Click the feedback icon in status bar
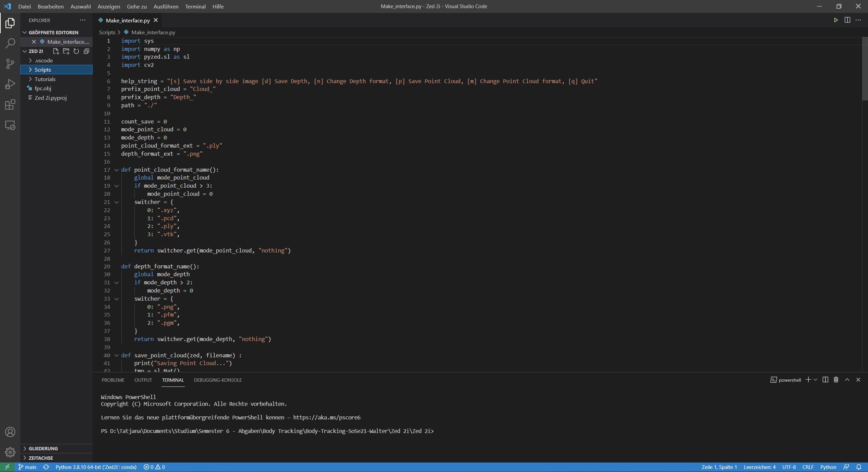The height and width of the screenshot is (472, 868). (846, 467)
